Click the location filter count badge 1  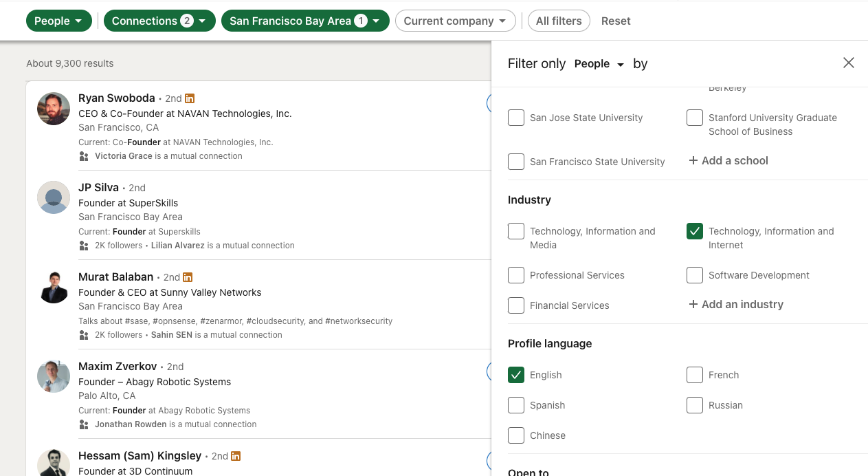[x=361, y=21]
